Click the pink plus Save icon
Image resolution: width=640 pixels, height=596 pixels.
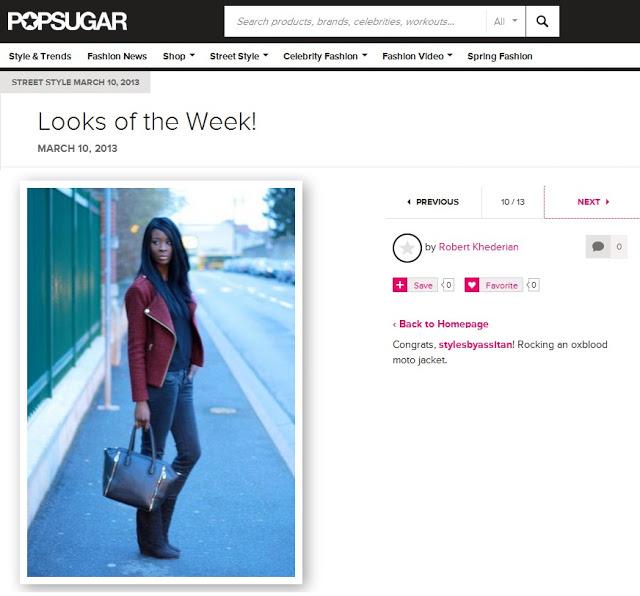click(400, 285)
